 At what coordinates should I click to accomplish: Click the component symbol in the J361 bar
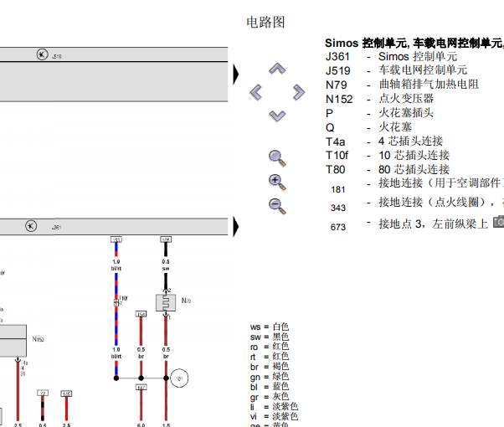[x=31, y=226]
